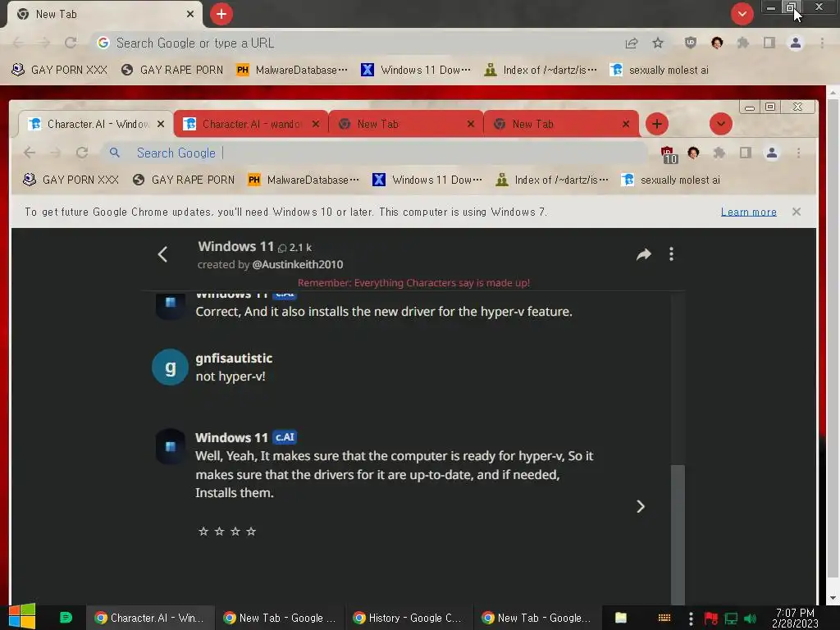This screenshot has height=630, width=840.
Task: Click 'Learn more' link in update infobar
Action: click(748, 212)
